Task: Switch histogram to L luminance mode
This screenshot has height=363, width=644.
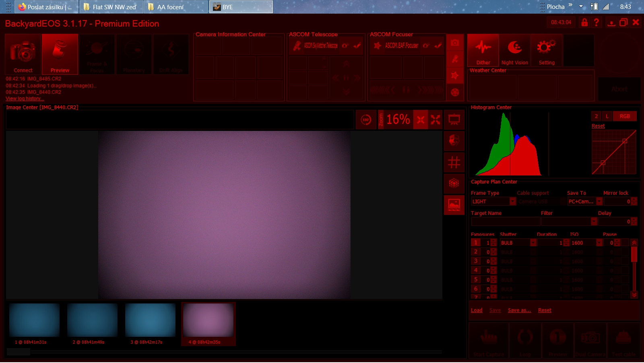Action: [x=607, y=116]
